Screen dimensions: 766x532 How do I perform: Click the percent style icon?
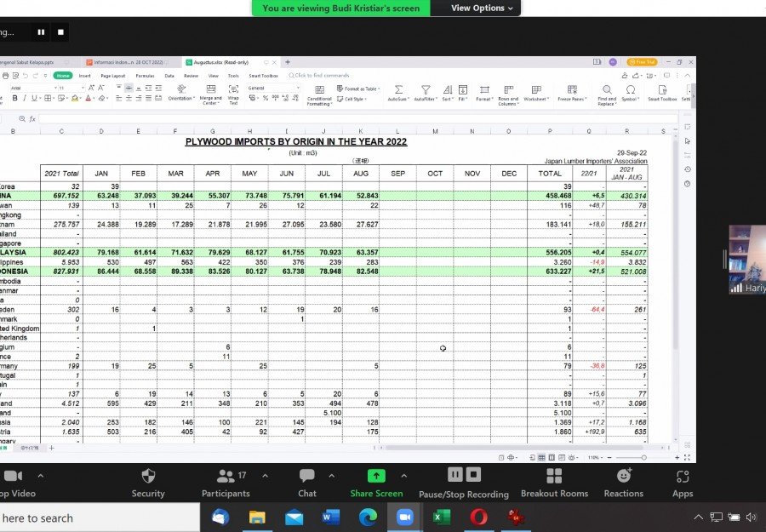coord(266,98)
